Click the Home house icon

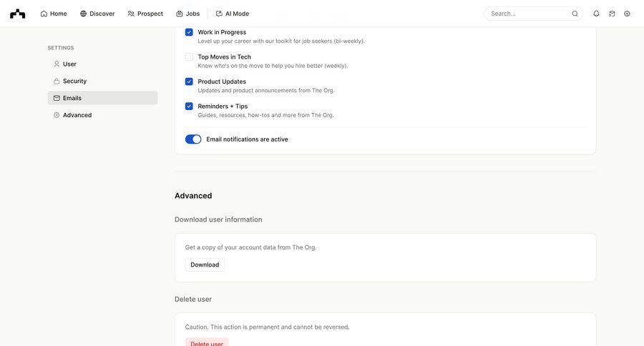tap(44, 14)
